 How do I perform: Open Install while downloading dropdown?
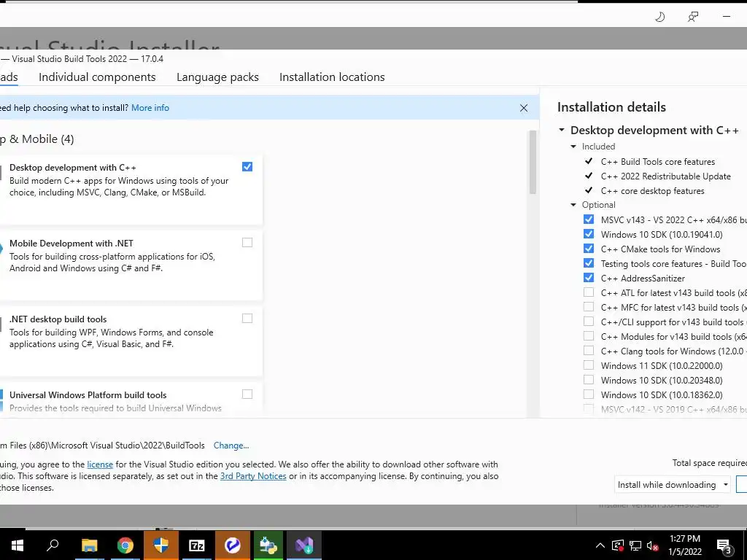672,485
